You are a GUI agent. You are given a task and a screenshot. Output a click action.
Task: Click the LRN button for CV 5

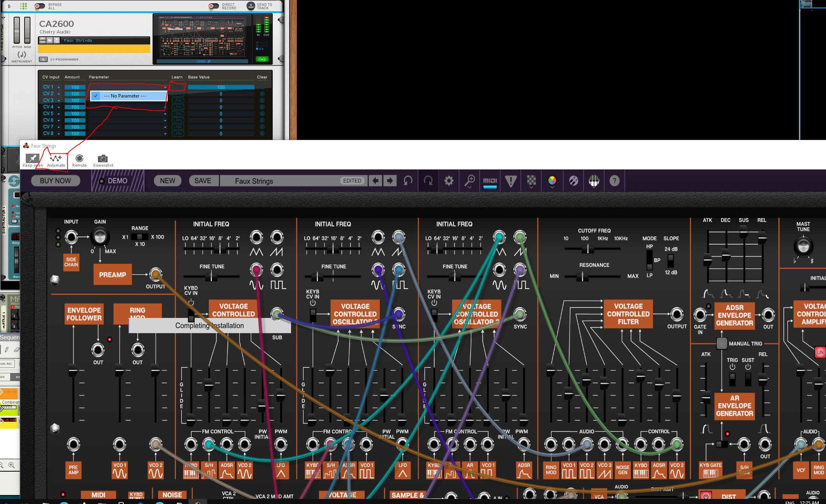click(x=178, y=114)
